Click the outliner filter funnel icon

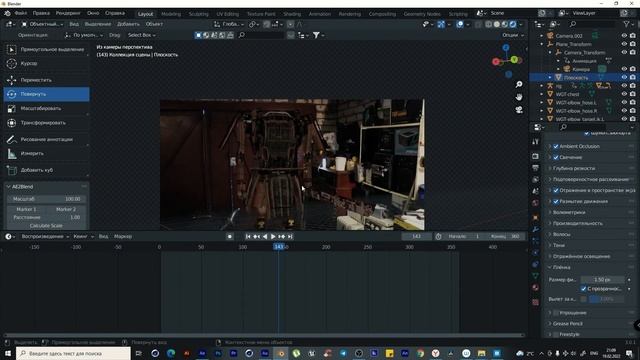[626, 24]
